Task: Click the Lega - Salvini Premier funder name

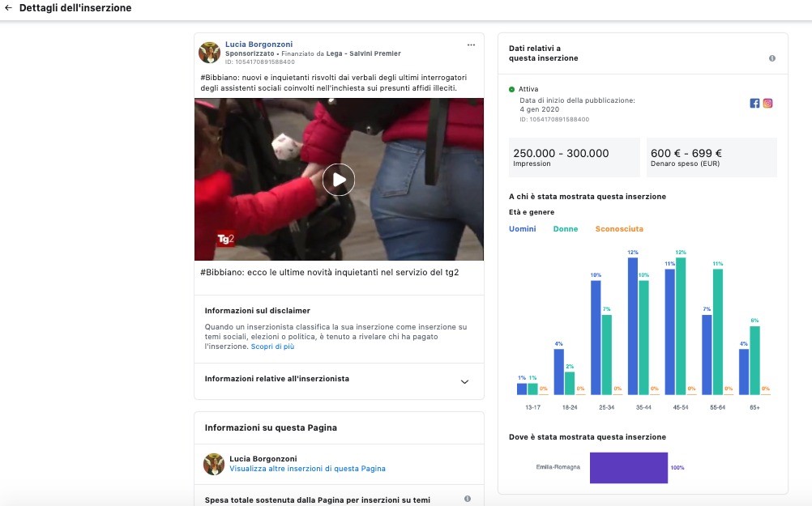Action: 363,53
